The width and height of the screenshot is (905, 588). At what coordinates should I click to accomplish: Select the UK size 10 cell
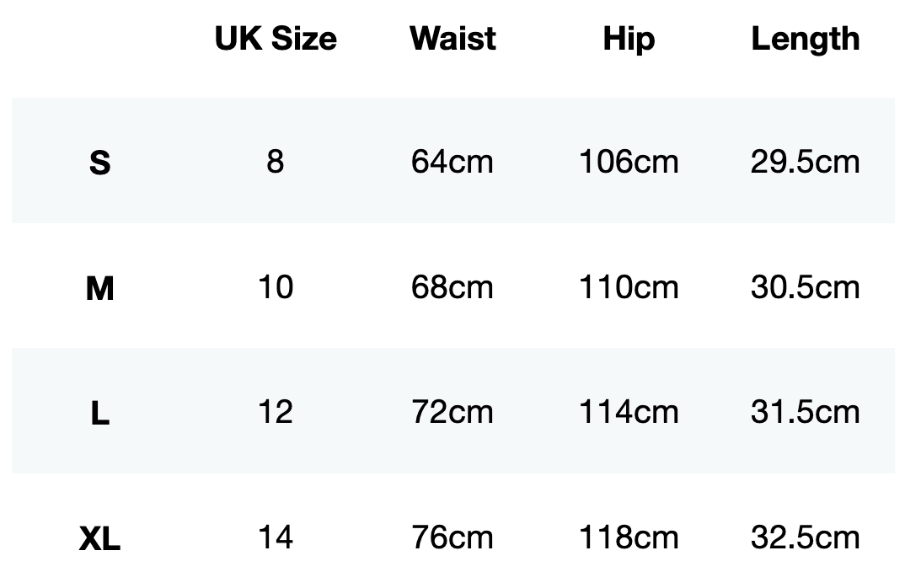pos(276,287)
